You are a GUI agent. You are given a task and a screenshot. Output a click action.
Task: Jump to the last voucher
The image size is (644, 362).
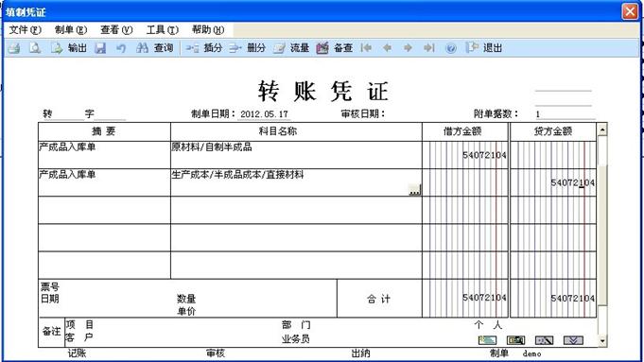click(428, 48)
